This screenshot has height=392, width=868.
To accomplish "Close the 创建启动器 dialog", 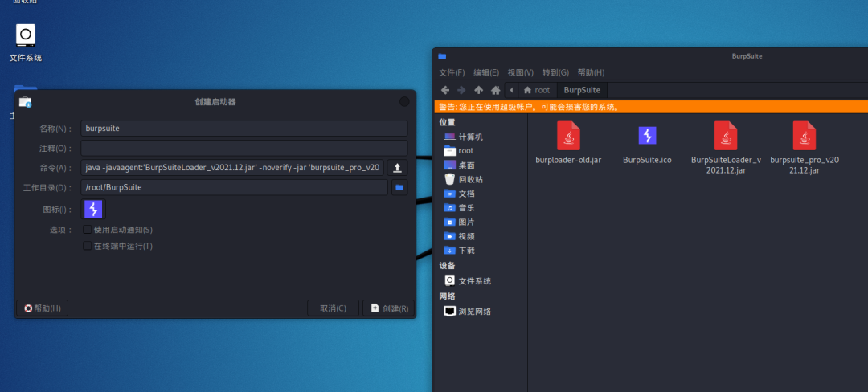I will [404, 102].
